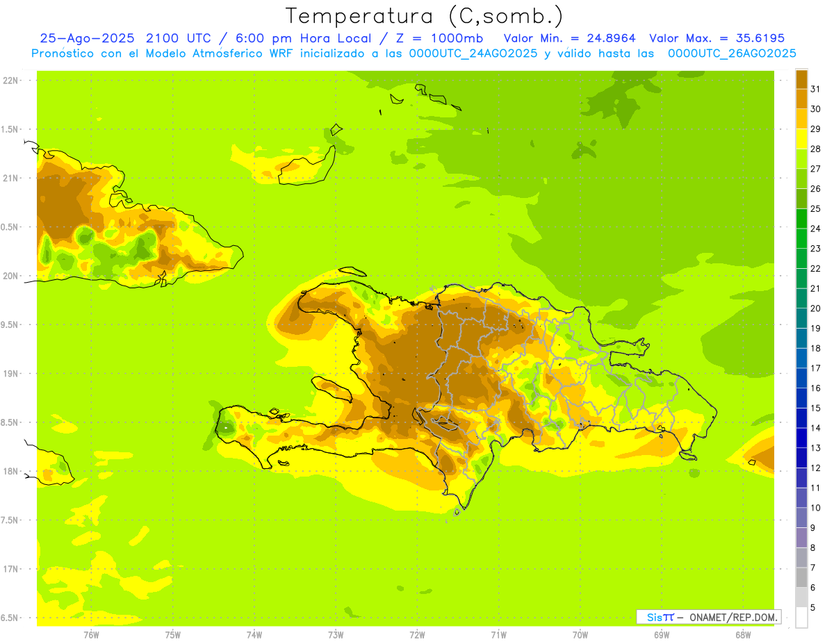
Task: Click the colorbar scale label "28"
Action: [816, 149]
